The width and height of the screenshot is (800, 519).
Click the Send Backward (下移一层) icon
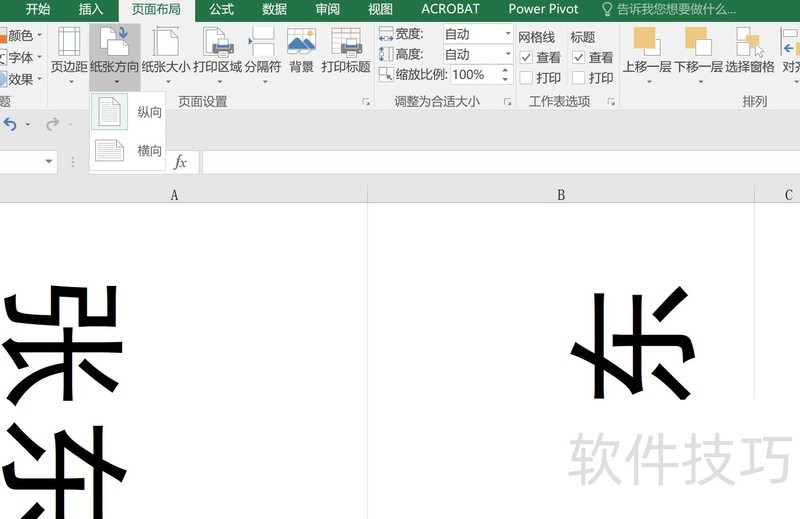(x=698, y=41)
